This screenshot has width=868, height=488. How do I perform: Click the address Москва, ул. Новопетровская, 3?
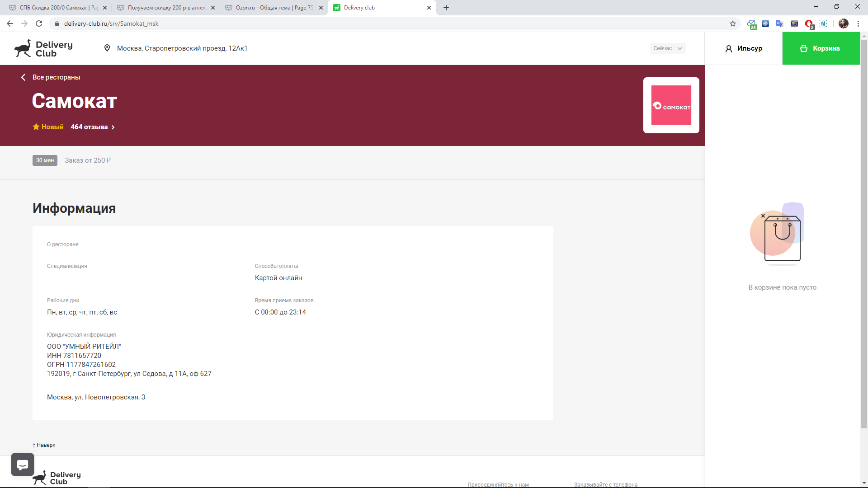point(96,397)
